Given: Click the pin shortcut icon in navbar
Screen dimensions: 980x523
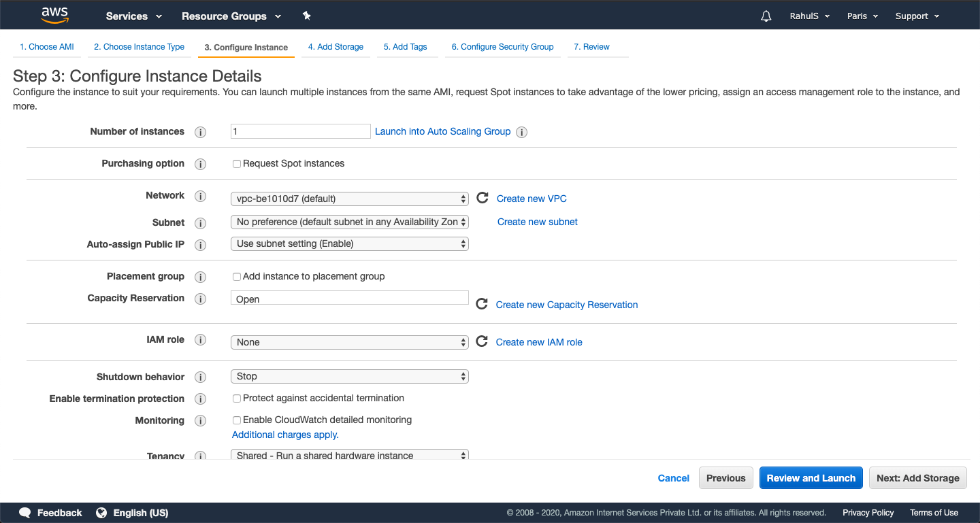Looking at the screenshot, I should (x=306, y=16).
